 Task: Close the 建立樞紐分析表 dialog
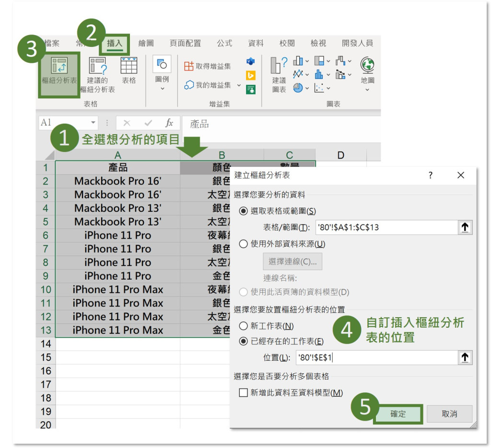(461, 175)
